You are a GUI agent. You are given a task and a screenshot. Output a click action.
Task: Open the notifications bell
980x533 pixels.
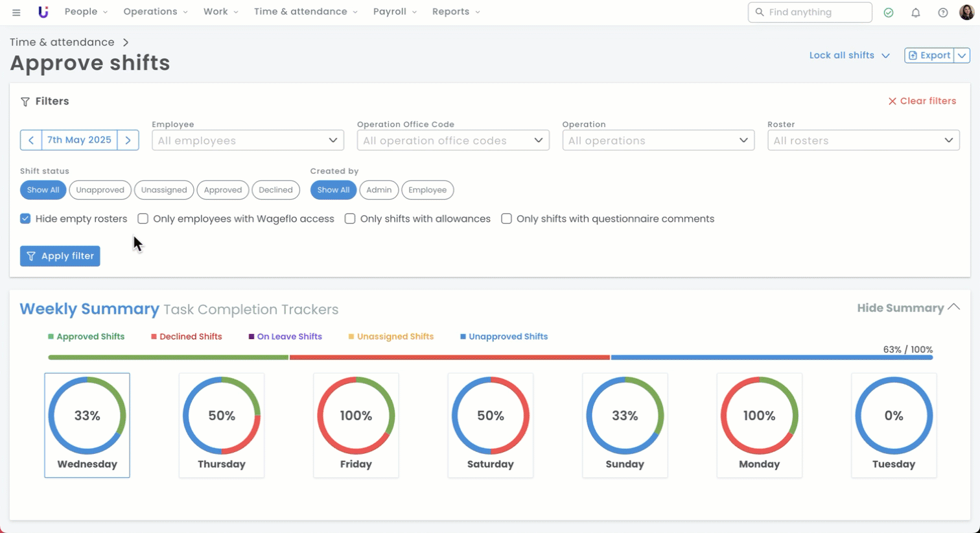click(916, 12)
